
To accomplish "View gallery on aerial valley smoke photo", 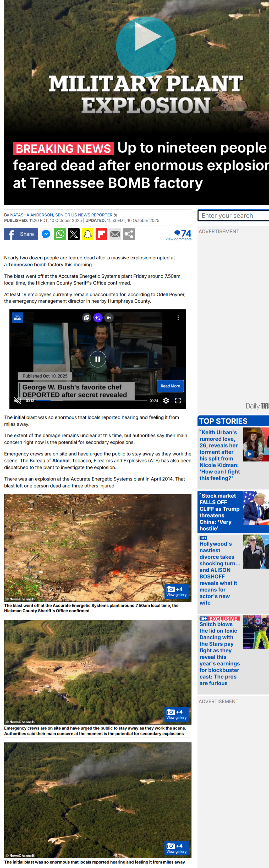I will click(177, 848).
